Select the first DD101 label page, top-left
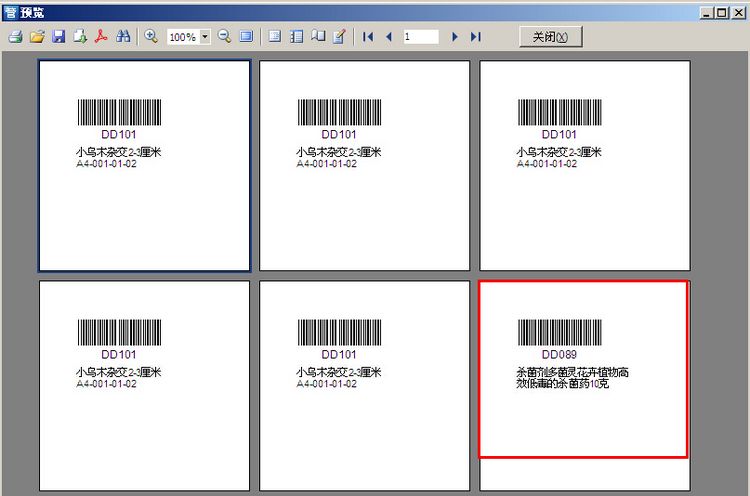 (x=144, y=165)
